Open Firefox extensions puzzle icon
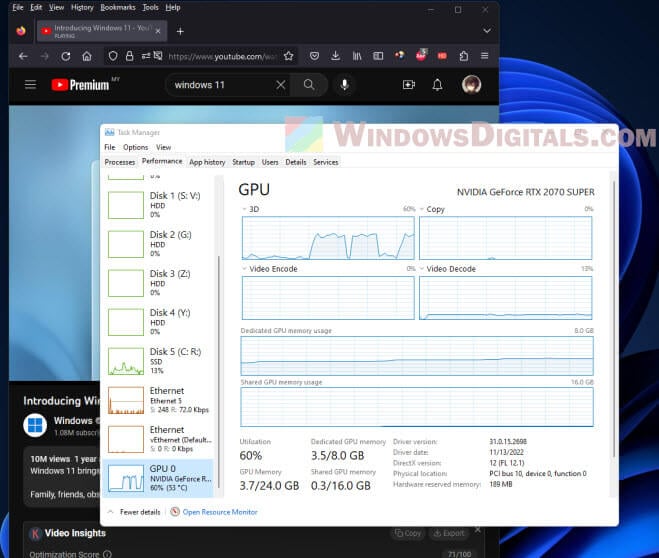The width and height of the screenshot is (659, 558). [x=464, y=56]
